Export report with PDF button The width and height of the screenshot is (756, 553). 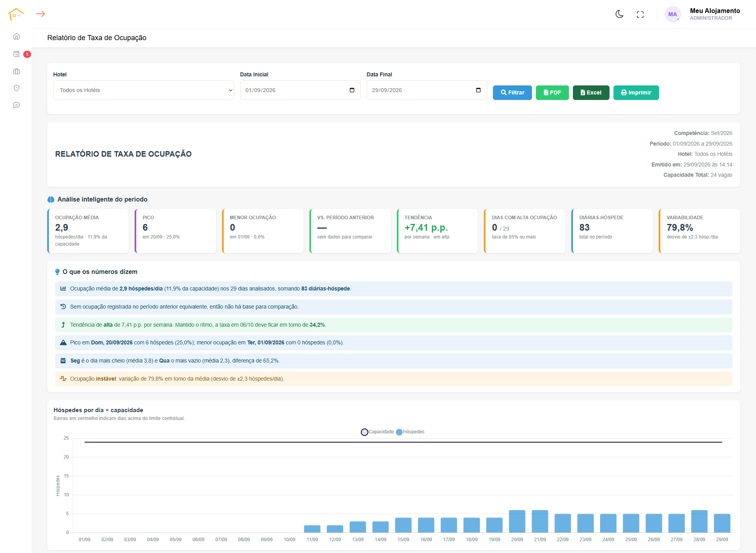pos(552,92)
